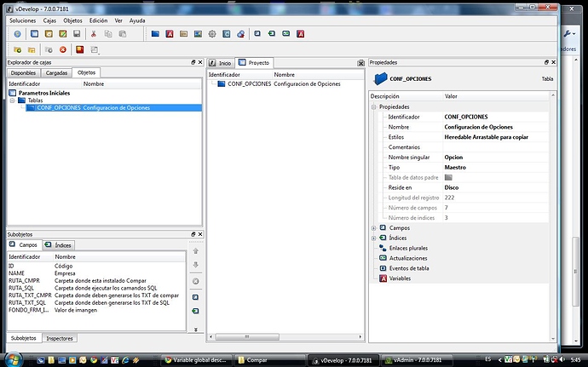Screen dimensions: 588x367
Task: Collapse the Tablas tree node
Action: (x=12, y=100)
